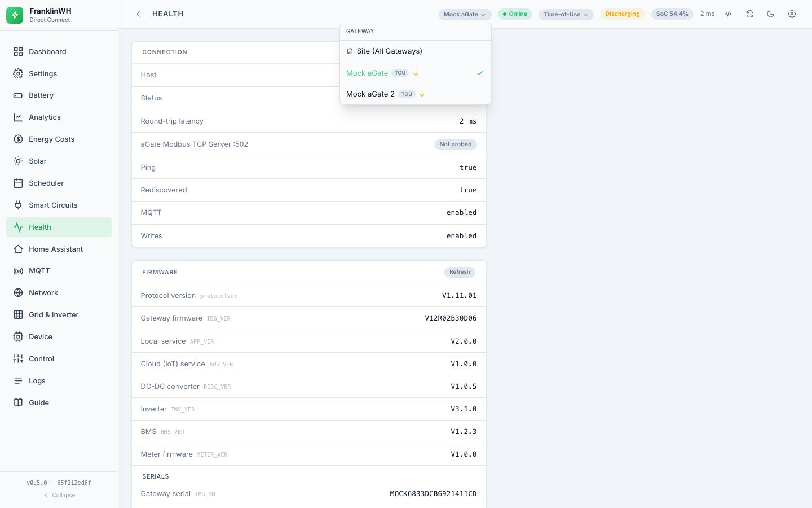The width and height of the screenshot is (812, 508).
Task: Open the Time-of-Use mode dropdown
Action: (x=566, y=15)
